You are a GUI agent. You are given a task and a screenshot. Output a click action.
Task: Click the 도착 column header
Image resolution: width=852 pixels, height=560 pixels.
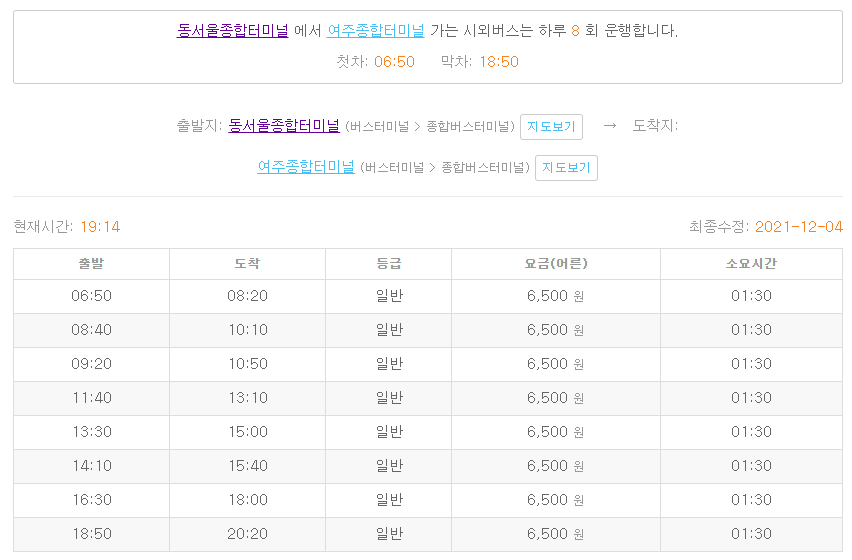[247, 264]
